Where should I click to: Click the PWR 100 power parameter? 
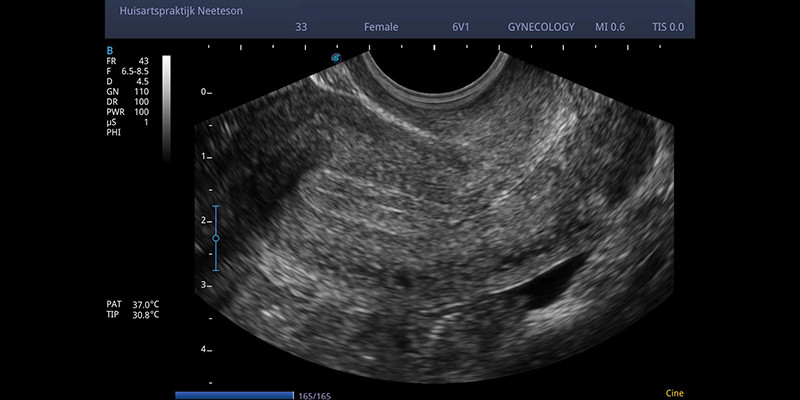[127, 111]
